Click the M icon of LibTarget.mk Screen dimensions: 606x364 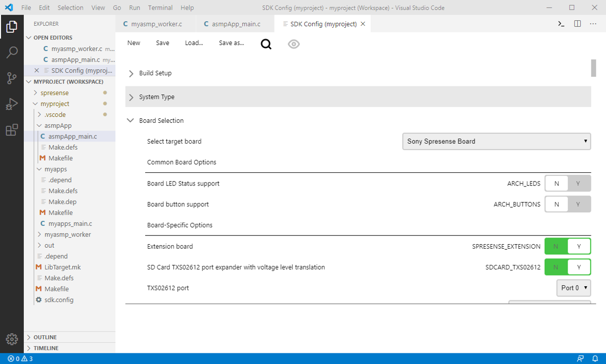point(38,267)
